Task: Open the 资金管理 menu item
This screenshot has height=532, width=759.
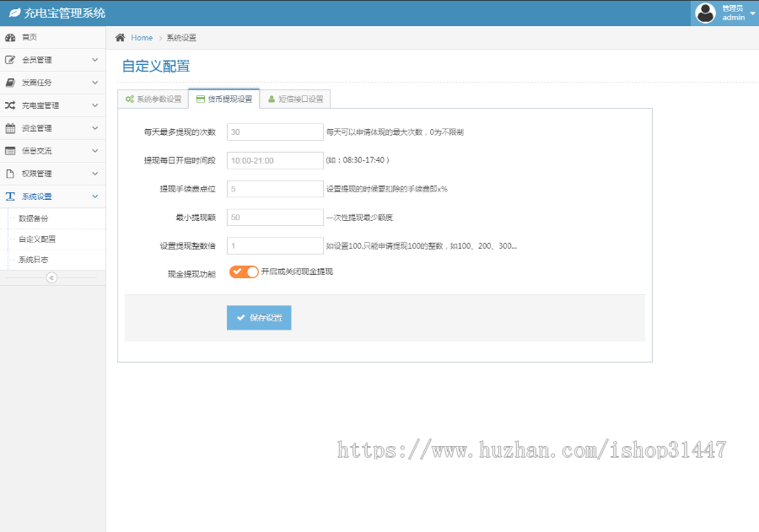Action: click(x=53, y=128)
